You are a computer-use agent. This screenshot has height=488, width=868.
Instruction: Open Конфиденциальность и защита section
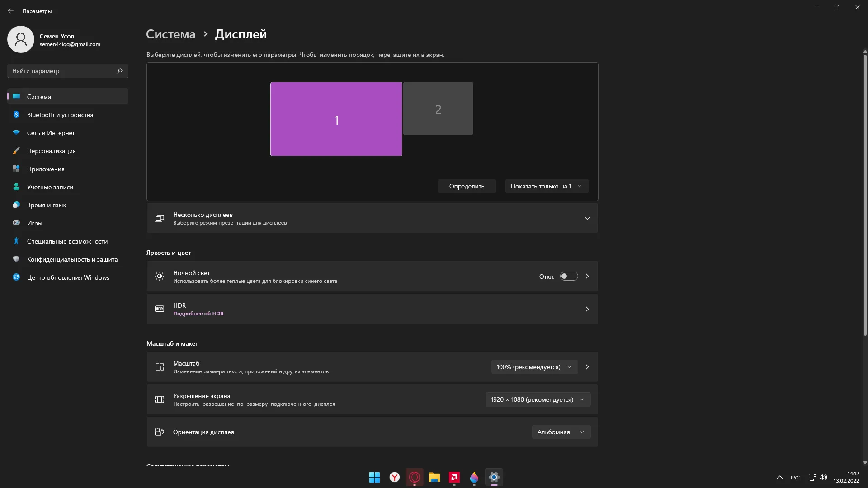pos(68,259)
